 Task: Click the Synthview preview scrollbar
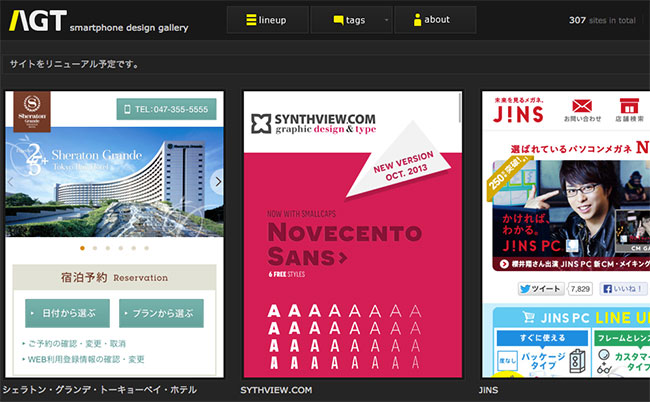pyautogui.click(x=459, y=108)
